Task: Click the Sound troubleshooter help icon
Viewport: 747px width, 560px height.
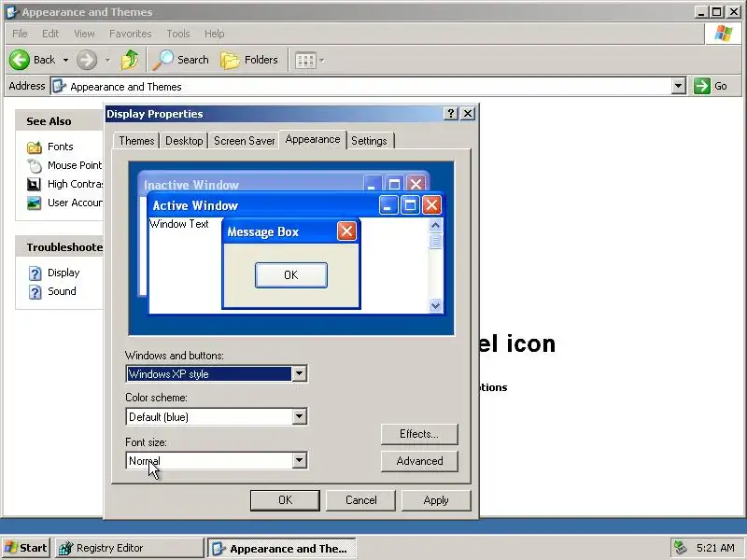Action: 35,292
